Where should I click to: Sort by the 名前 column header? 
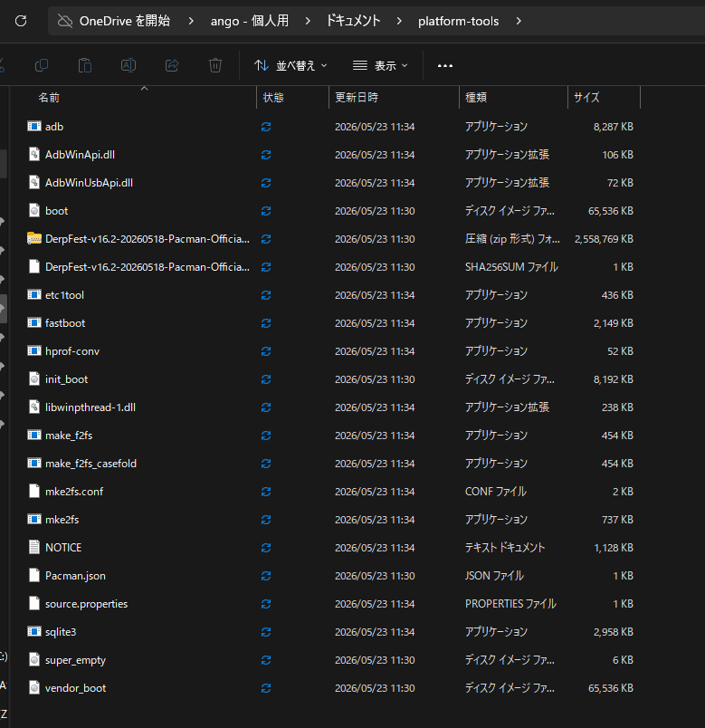49,98
